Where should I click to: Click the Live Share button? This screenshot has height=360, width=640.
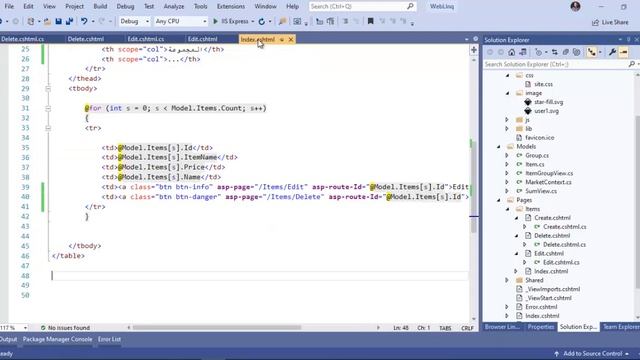pyautogui.click(x=610, y=22)
